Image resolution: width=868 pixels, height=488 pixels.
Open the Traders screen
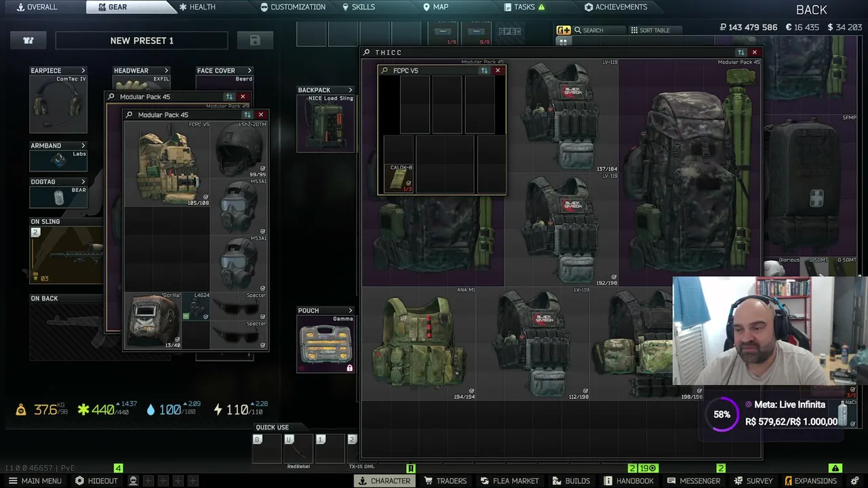(x=446, y=481)
